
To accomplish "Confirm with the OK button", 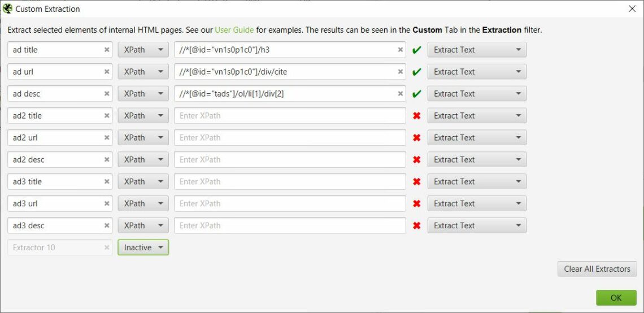I will 616,298.
